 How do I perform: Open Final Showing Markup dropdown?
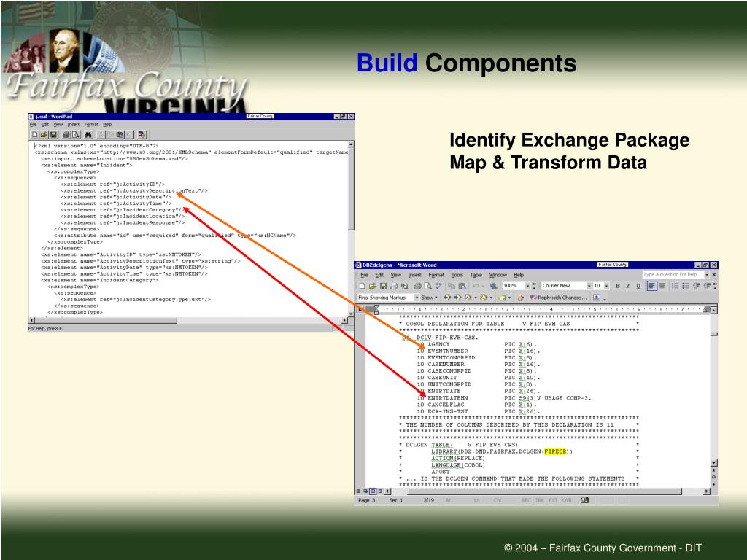click(417, 297)
